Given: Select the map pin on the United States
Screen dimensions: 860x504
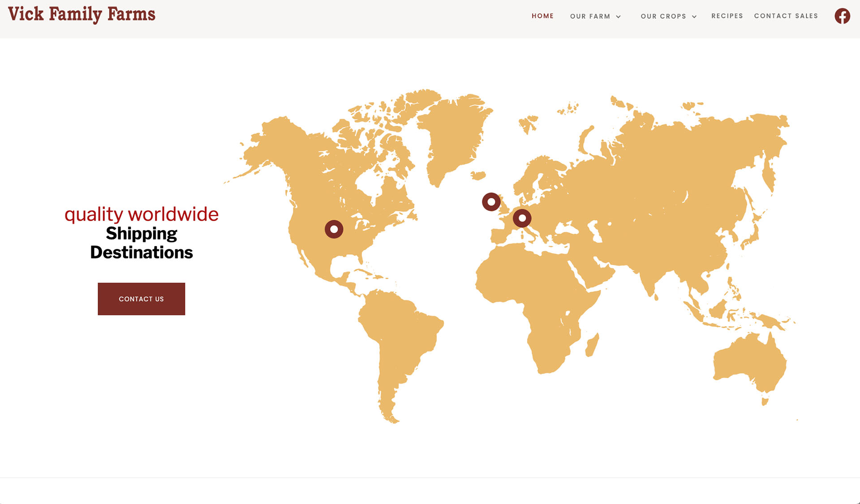Looking at the screenshot, I should pos(334,229).
